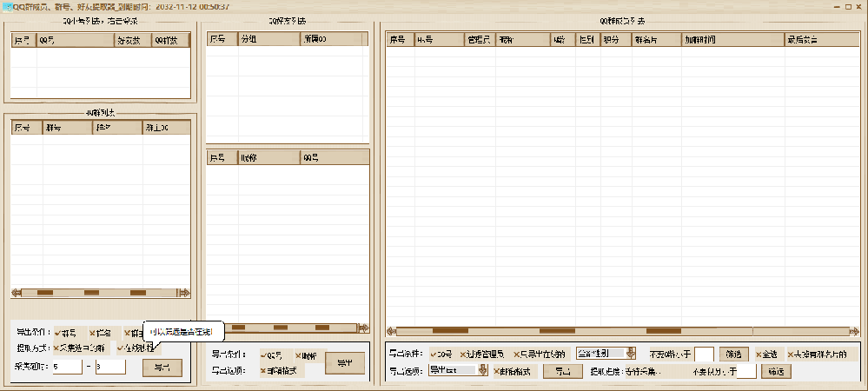Click QQ号 column header in lower friend table
Viewport: 868px width, 391px height.
point(335,158)
